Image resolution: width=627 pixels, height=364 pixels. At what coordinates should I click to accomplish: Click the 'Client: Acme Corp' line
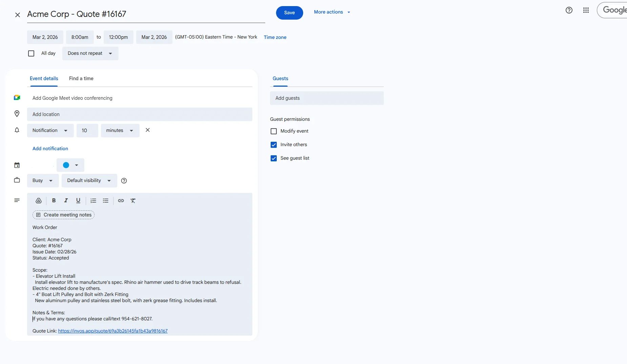52,240
